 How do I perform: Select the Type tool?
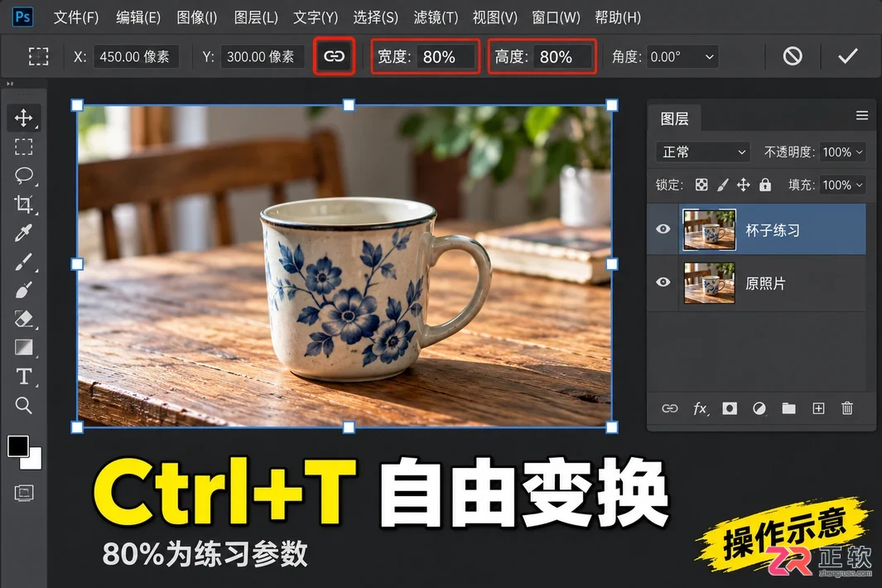click(23, 377)
